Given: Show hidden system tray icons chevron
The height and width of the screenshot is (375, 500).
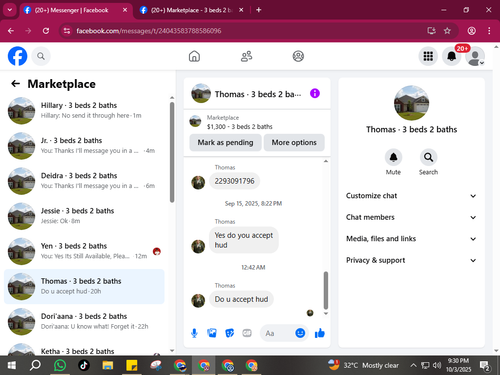Looking at the screenshot, I should tap(413, 365).
